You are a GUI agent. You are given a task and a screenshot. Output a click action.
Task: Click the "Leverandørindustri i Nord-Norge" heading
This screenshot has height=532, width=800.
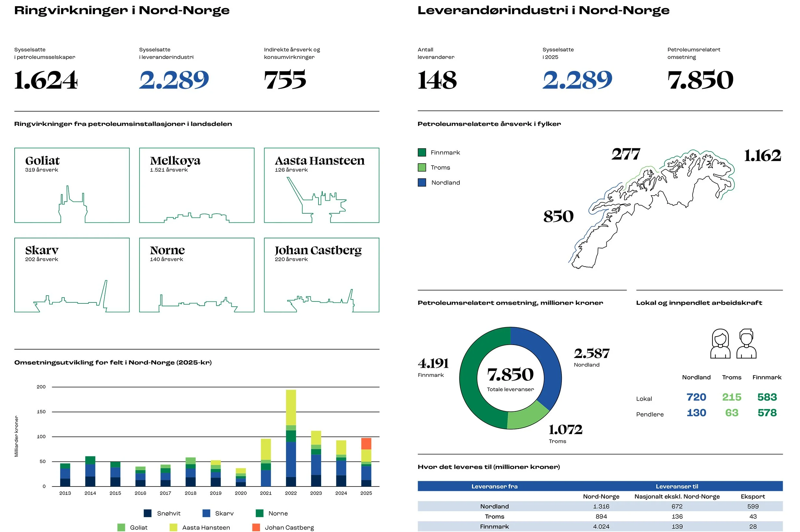543,10
